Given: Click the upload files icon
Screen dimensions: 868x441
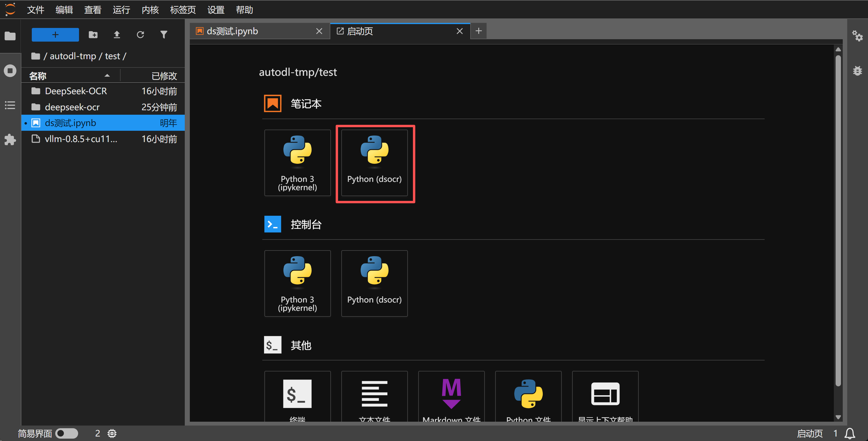Looking at the screenshot, I should (x=116, y=34).
